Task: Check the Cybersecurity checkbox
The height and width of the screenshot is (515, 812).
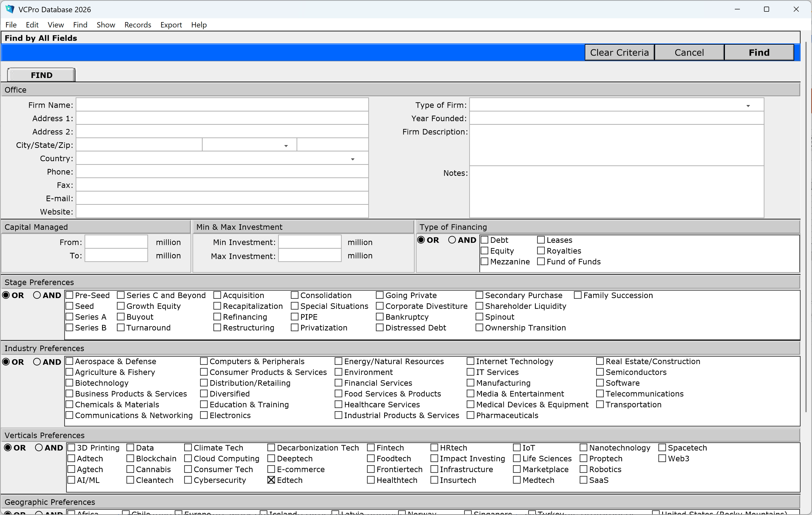Action: (x=188, y=480)
